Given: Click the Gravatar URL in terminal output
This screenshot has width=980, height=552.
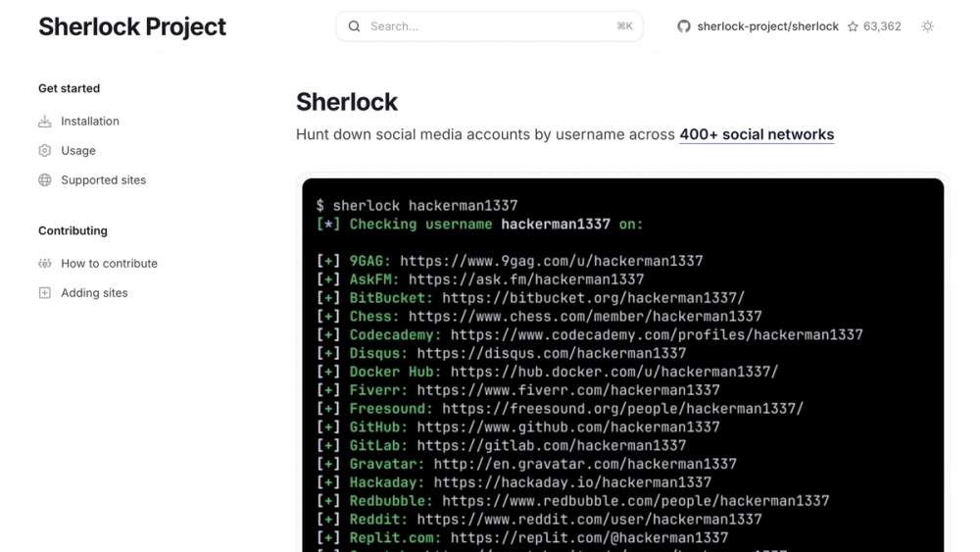Looking at the screenshot, I should click(x=585, y=464).
